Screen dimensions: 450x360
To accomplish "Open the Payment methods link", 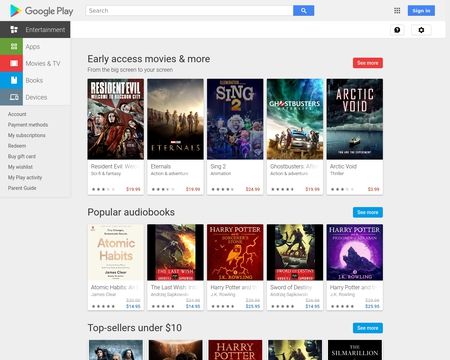I will click(x=28, y=125).
